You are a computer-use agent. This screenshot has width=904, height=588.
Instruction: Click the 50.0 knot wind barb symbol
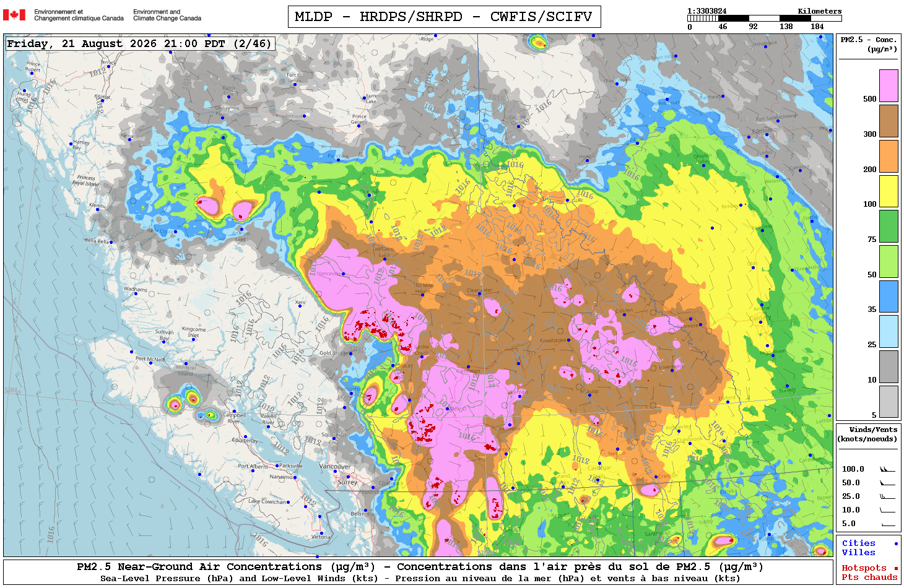887,483
